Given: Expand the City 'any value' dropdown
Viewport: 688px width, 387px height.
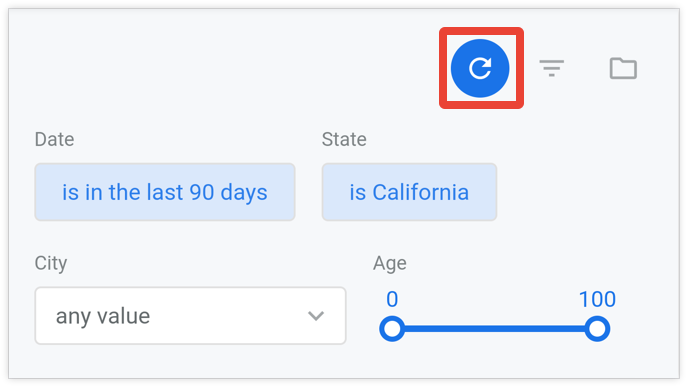Looking at the screenshot, I should pos(190,315).
